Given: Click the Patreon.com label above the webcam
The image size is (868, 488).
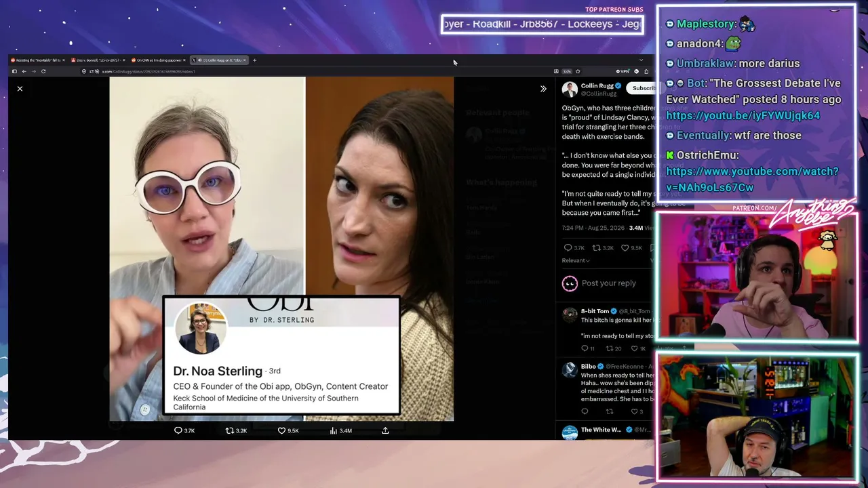Looking at the screenshot, I should tap(755, 208).
